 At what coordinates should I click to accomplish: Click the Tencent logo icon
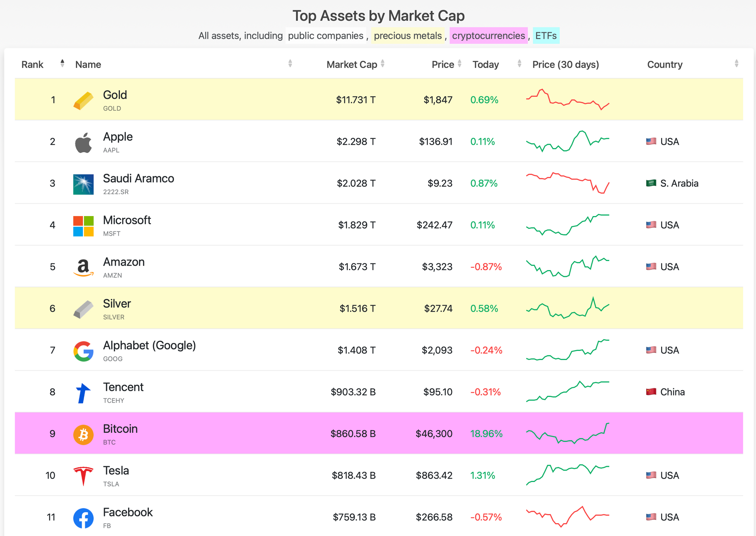click(x=83, y=393)
